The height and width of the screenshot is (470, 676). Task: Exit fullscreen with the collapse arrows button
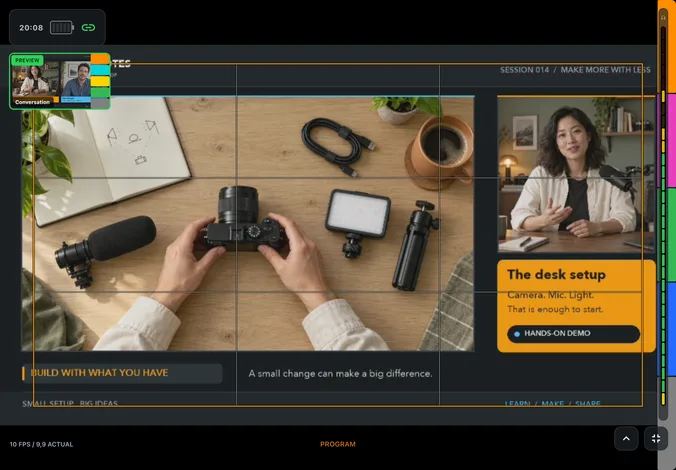coord(656,439)
